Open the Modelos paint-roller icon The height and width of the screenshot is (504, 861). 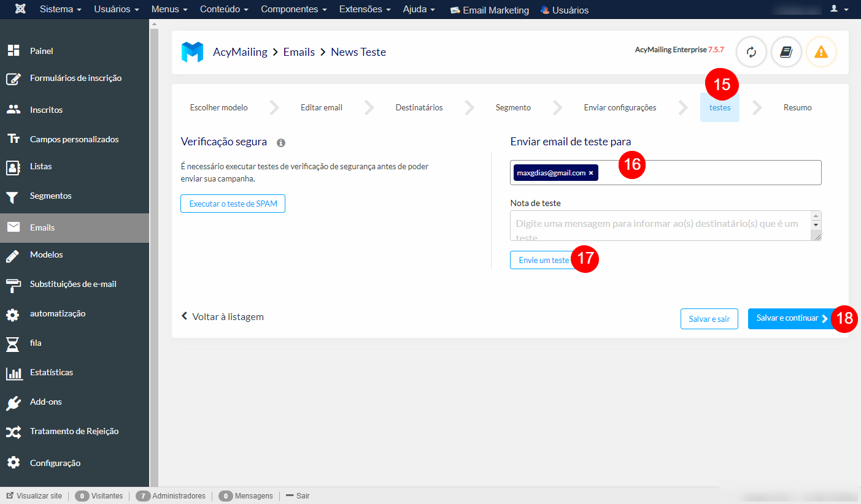click(13, 254)
